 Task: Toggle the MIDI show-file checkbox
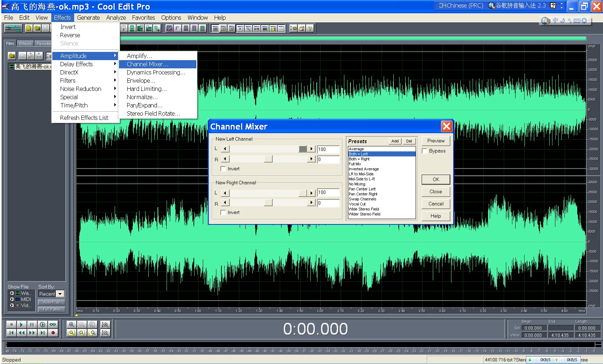point(12,299)
